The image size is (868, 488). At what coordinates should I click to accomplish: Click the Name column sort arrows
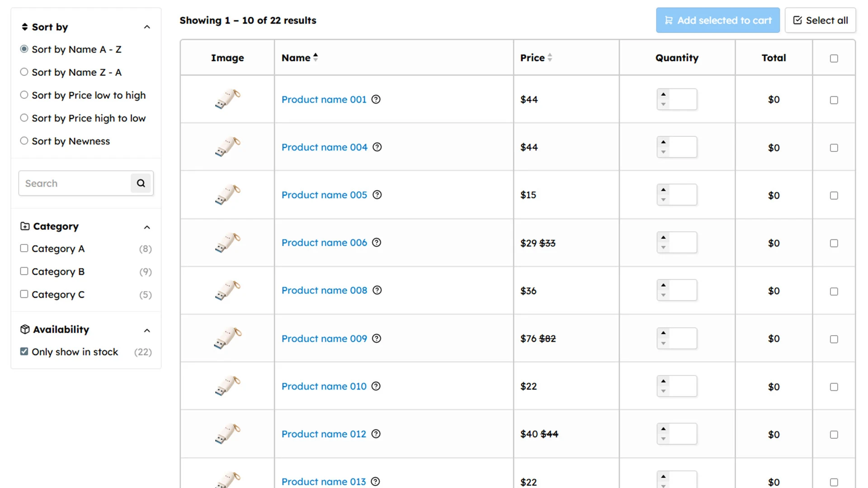[316, 57]
